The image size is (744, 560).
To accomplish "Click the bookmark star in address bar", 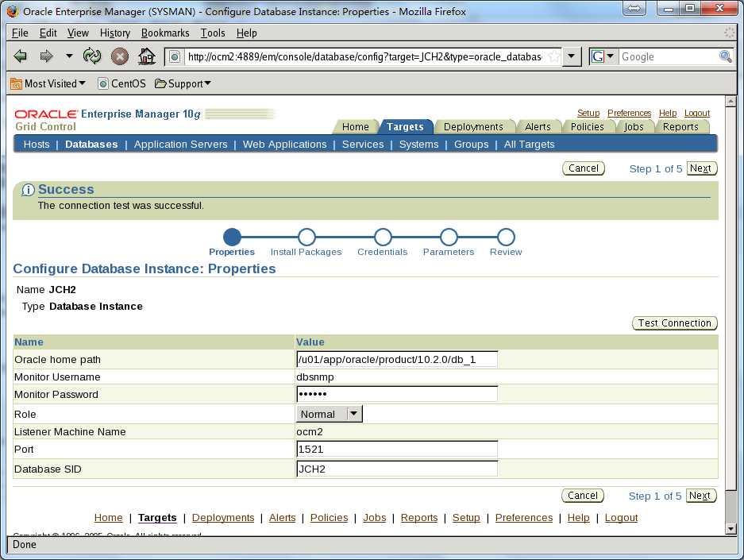I will coord(553,57).
